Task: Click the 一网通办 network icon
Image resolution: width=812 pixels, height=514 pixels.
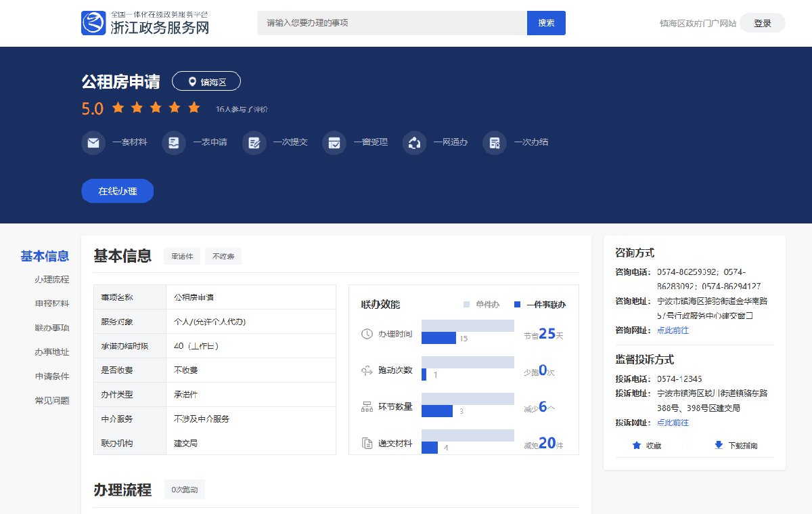Action: tap(414, 143)
